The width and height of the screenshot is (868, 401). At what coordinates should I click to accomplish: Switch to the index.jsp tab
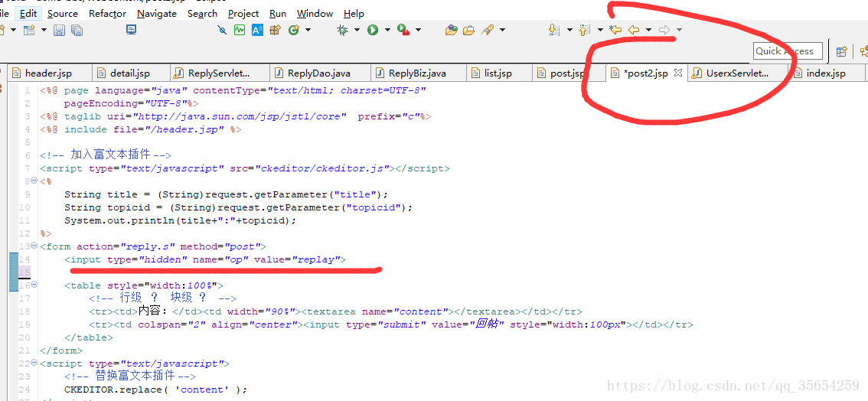(826, 73)
